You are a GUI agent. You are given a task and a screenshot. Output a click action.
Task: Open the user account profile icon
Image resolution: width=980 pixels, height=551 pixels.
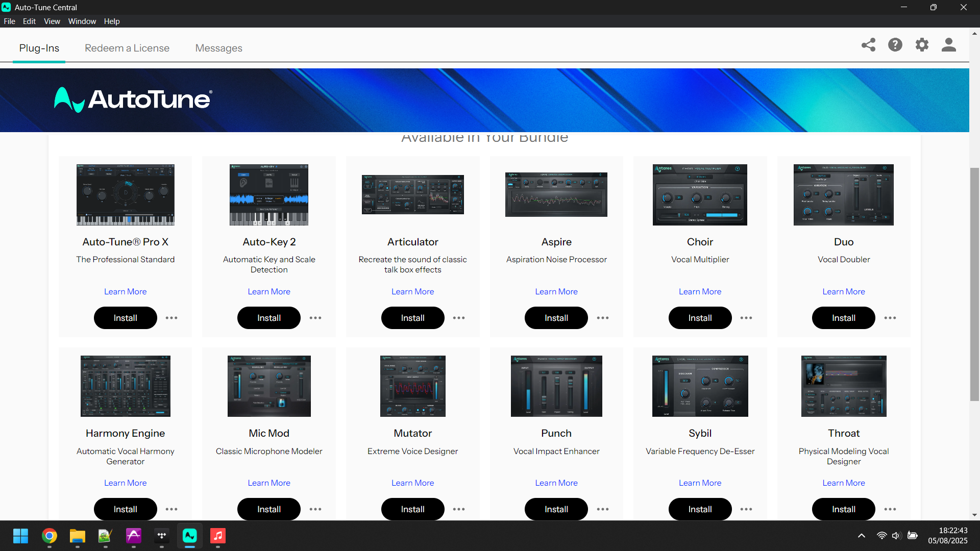click(x=949, y=45)
